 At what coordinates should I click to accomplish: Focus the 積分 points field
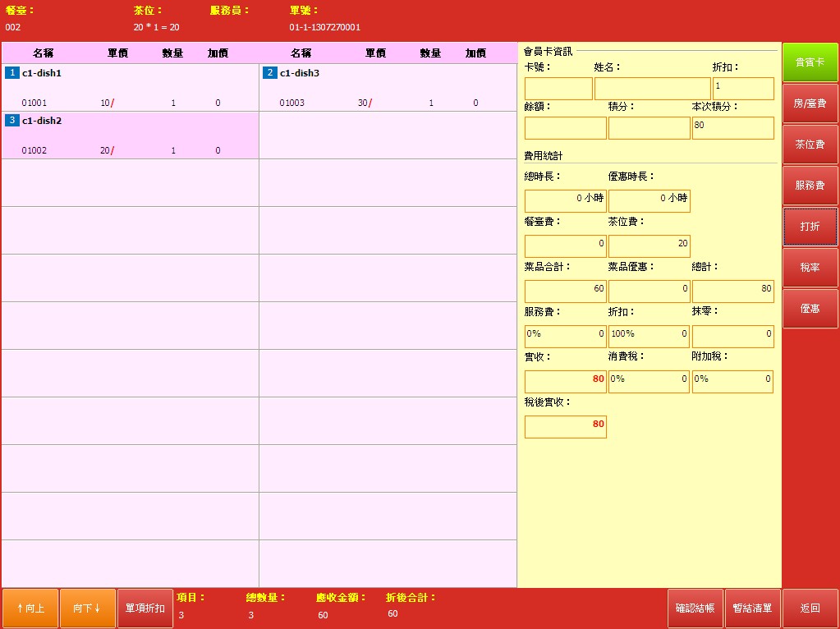tap(649, 128)
